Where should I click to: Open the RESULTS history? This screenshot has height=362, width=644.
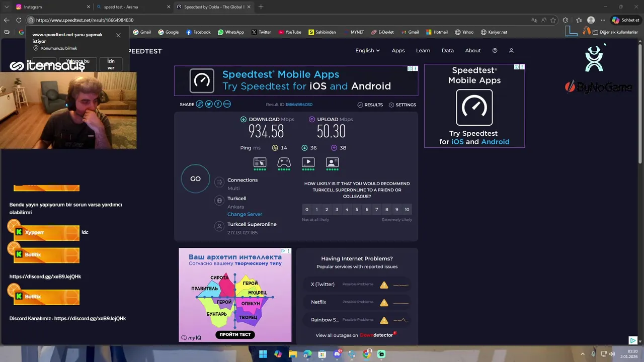(x=370, y=105)
